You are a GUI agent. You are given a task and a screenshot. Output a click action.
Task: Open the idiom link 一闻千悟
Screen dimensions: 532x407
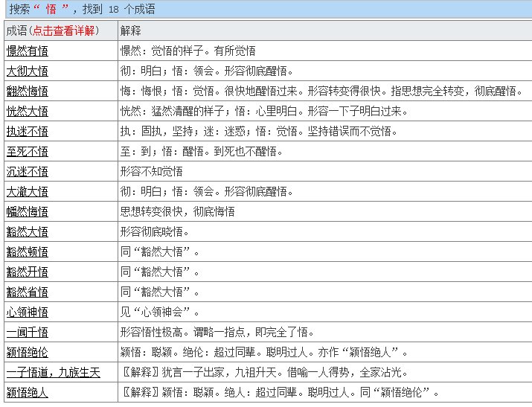coord(27,333)
